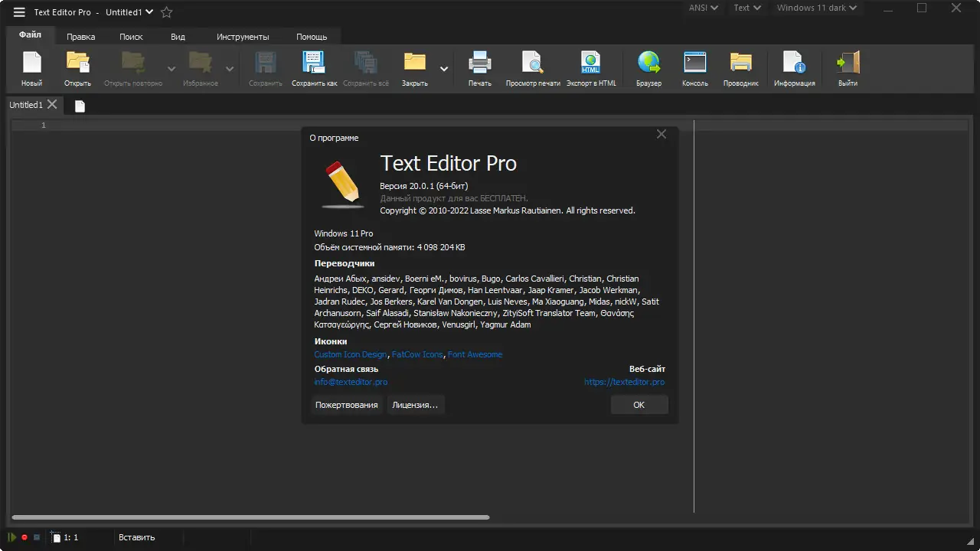This screenshot has height=551, width=980.
Task: Open the Text file type dropdown
Action: tap(746, 8)
